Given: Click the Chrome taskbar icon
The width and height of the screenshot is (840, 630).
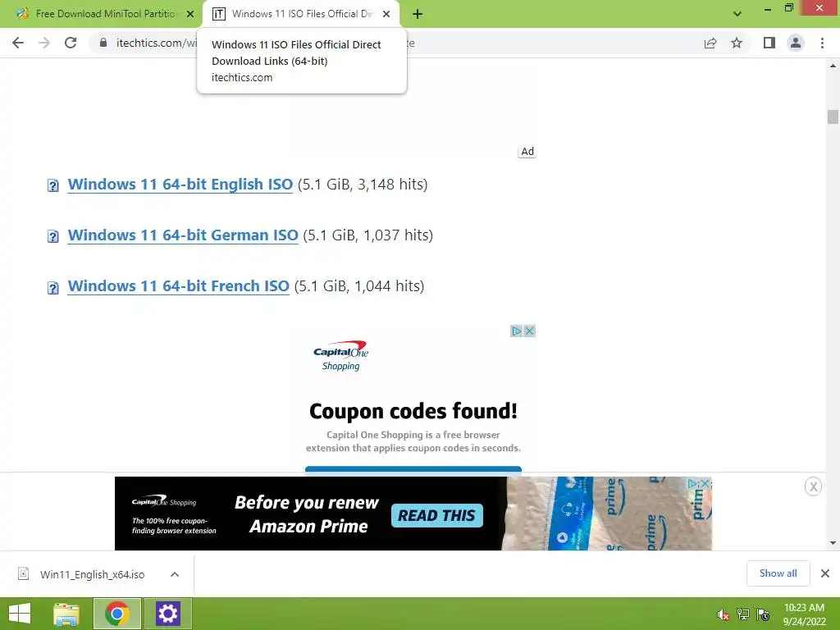Looking at the screenshot, I should tap(117, 614).
